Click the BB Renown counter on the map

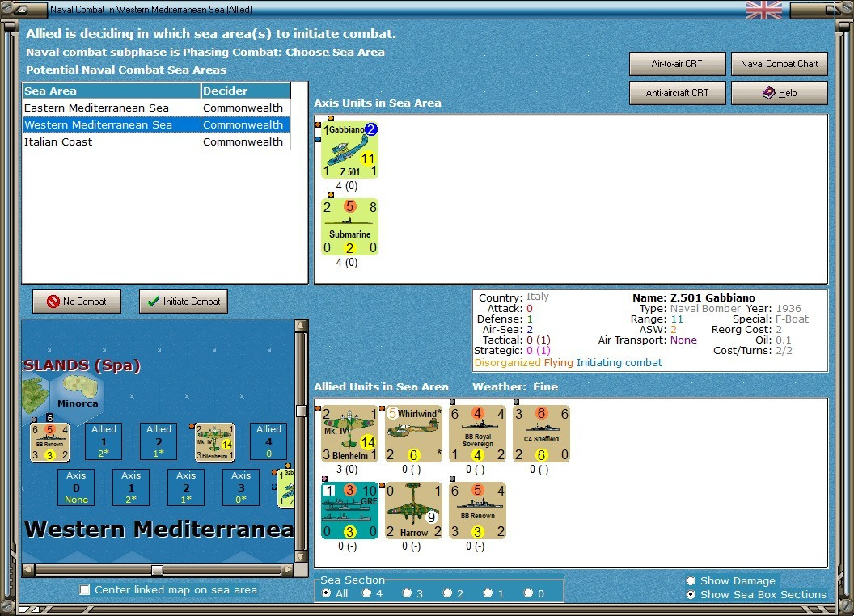49,441
